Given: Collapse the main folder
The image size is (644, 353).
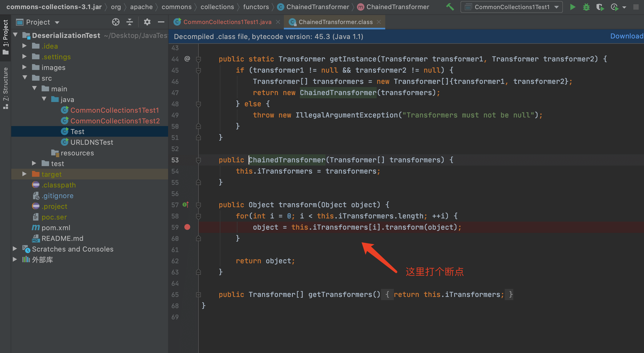Looking at the screenshot, I should pyautogui.click(x=34, y=88).
